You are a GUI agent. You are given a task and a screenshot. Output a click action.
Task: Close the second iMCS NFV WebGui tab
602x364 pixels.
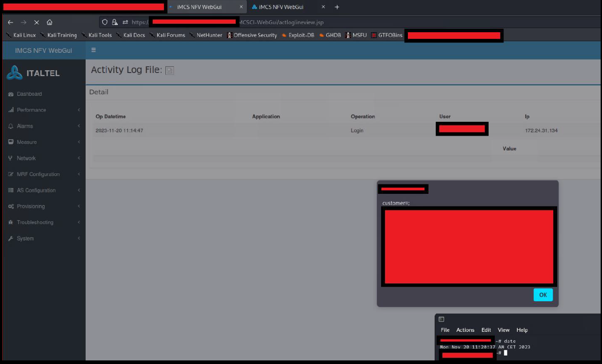323,7
